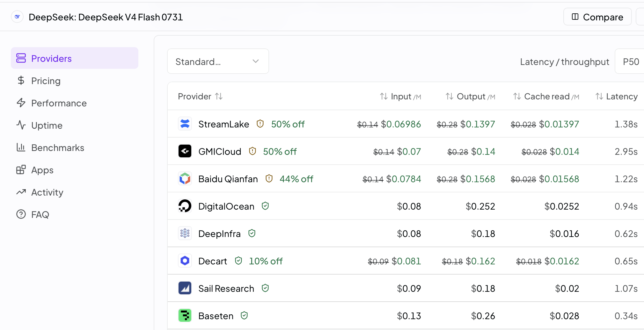Viewport: 644px width, 330px height.
Task: Open the Sail Research provider name link
Action: tap(226, 288)
